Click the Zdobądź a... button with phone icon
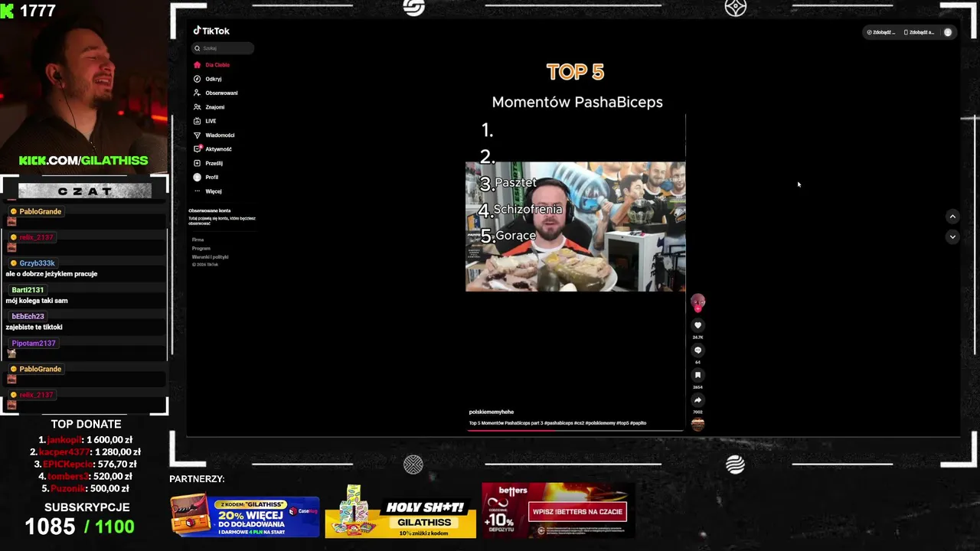980x551 pixels. (920, 32)
